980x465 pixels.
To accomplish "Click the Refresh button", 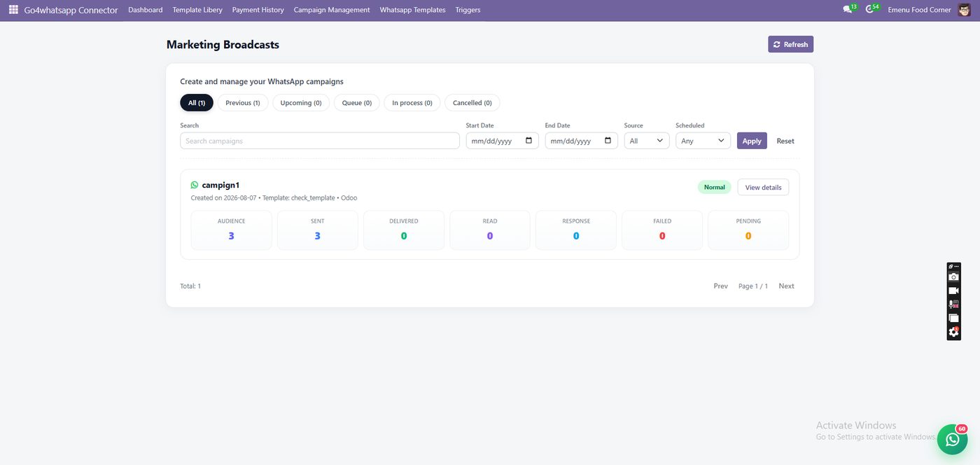I will (790, 44).
